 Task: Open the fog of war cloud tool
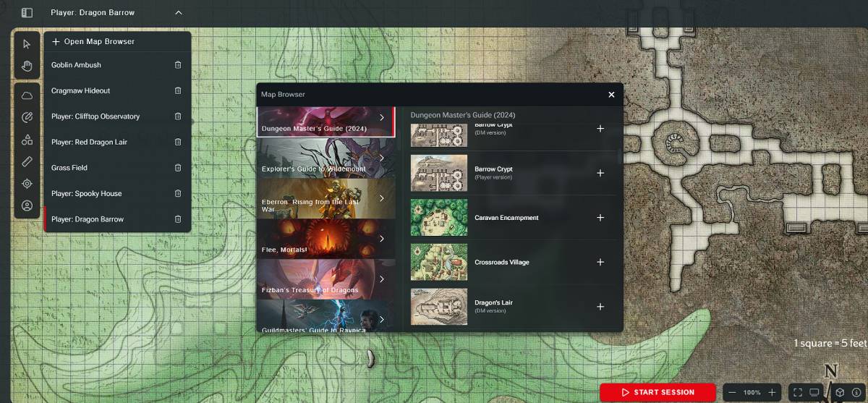coord(27,96)
